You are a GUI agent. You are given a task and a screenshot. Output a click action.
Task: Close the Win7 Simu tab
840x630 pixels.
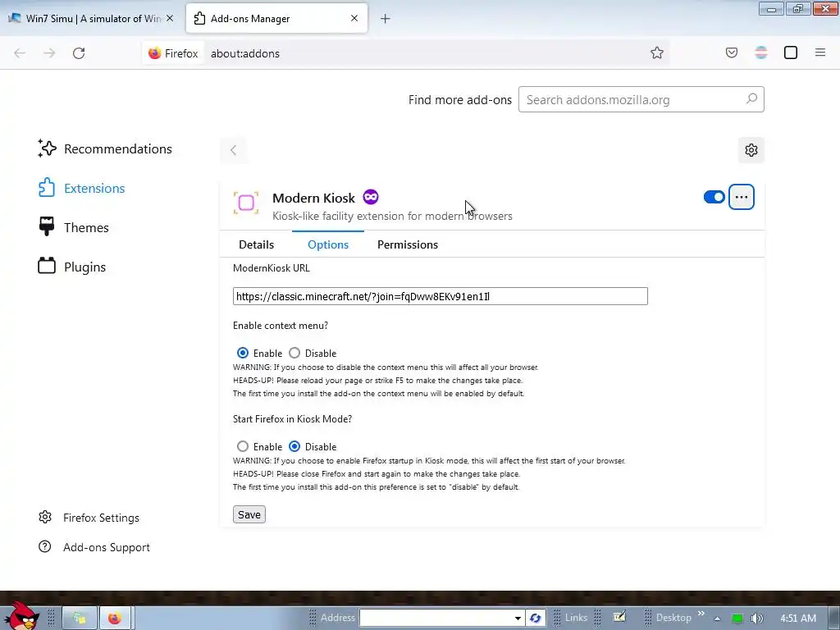coord(170,18)
